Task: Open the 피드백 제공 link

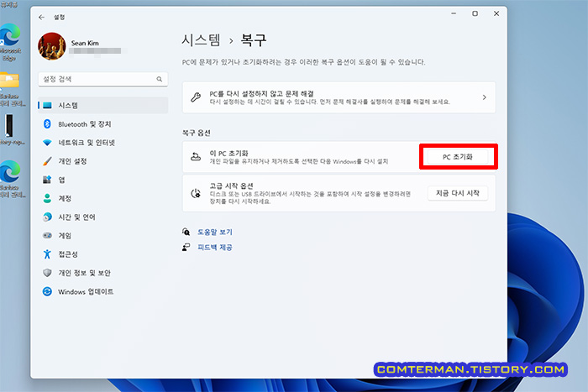Action: click(215, 247)
